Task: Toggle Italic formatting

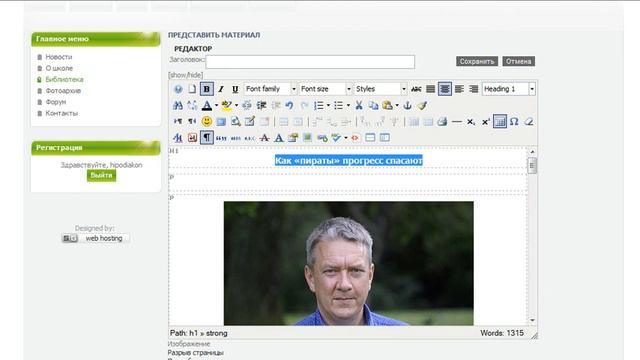Action: point(221,89)
